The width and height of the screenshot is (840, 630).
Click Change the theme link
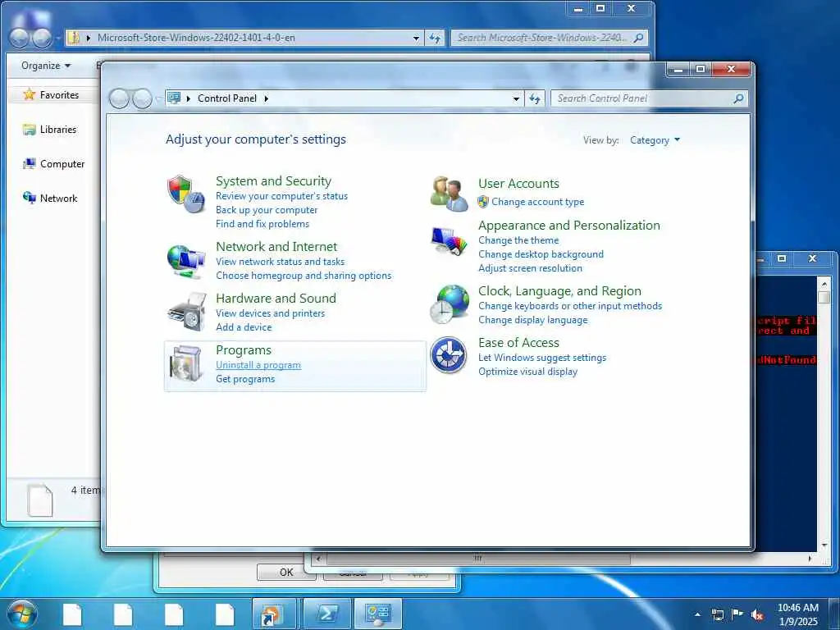[x=518, y=240]
